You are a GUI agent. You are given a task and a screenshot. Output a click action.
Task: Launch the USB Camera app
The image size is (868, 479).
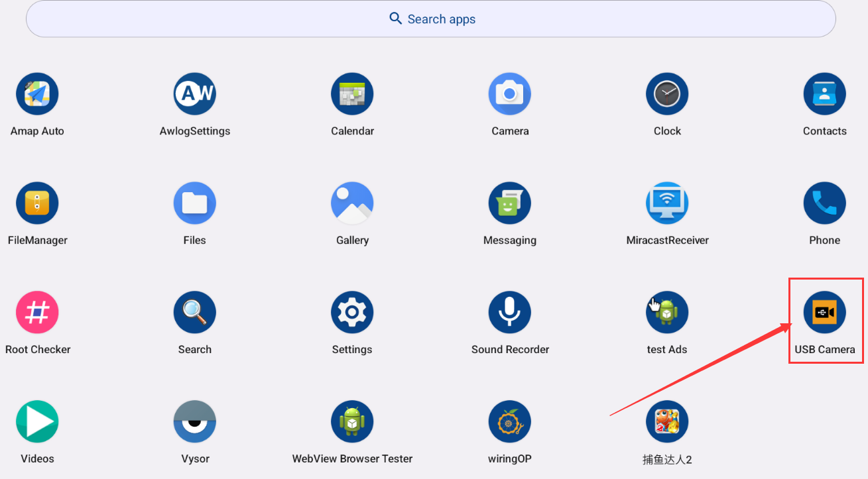(x=825, y=313)
